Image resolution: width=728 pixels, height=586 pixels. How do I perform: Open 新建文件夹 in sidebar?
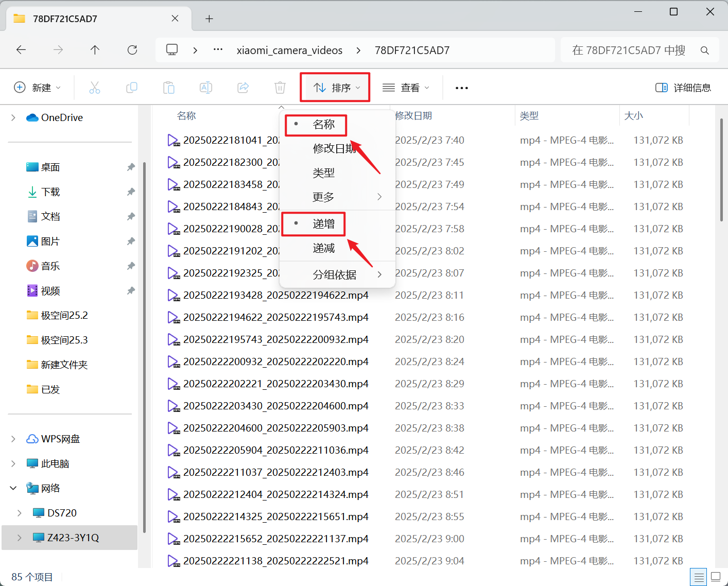[57, 365]
